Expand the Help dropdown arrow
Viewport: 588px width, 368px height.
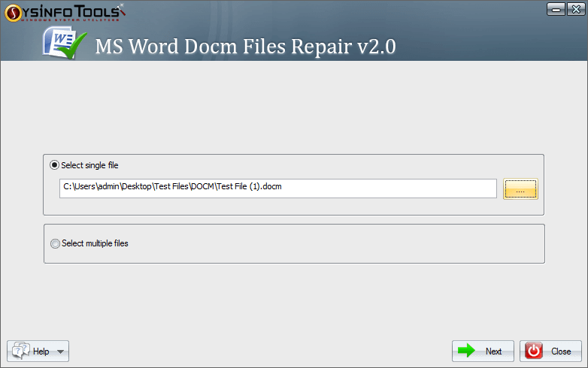click(60, 351)
